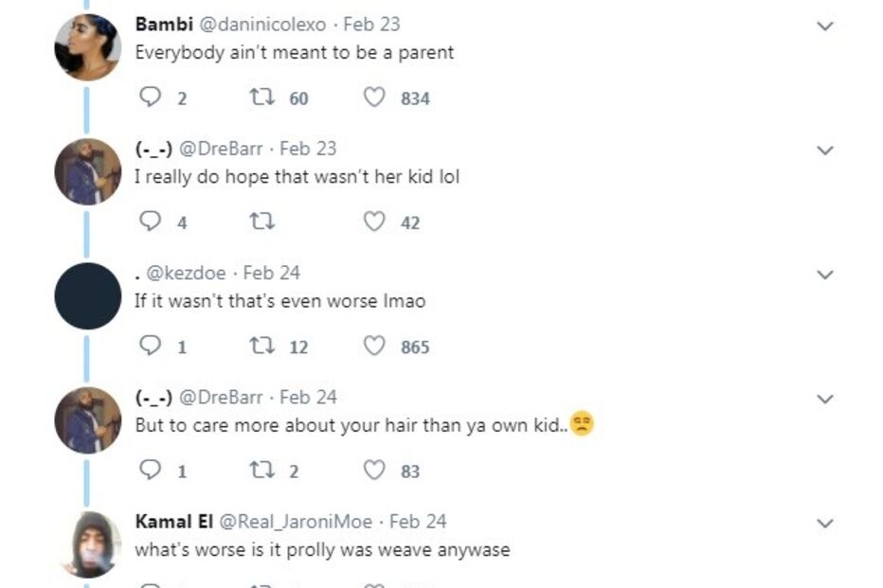Open Kamal El's profile name link

[x=174, y=522]
